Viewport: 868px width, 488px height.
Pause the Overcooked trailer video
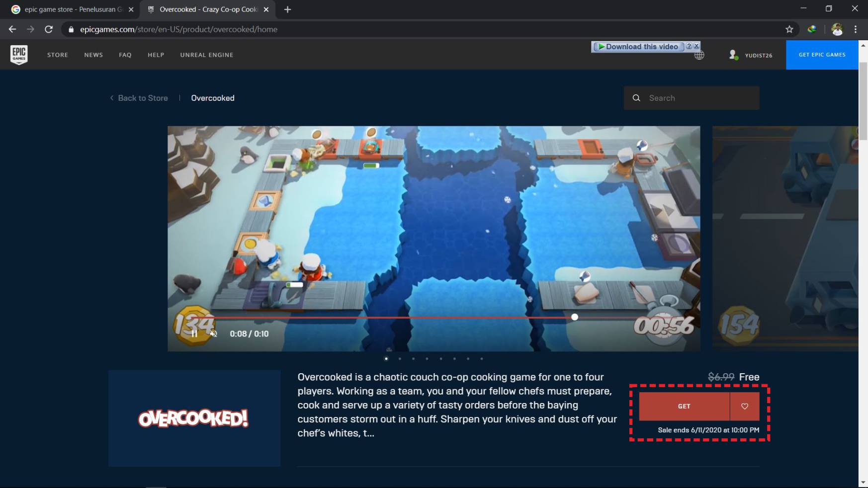(x=194, y=334)
